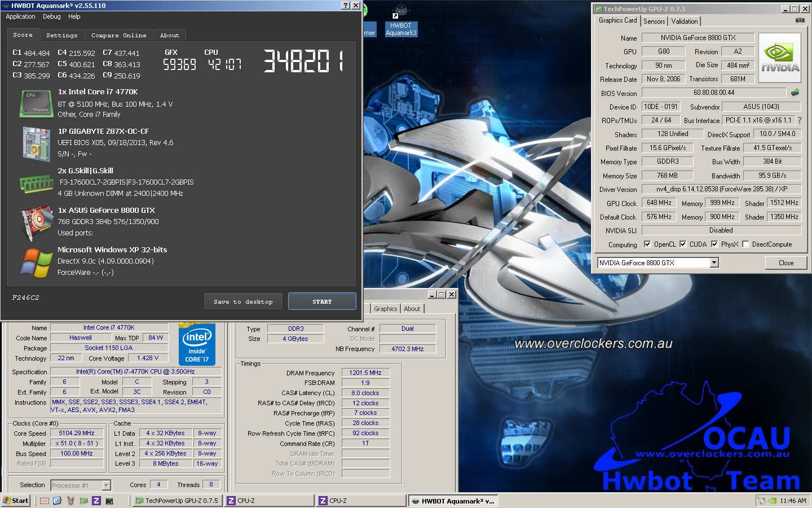
Task: Switch to the Validation tab in GPU-Z
Action: [685, 21]
